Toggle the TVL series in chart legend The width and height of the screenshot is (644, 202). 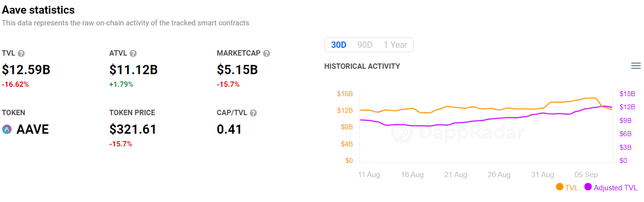567,187
